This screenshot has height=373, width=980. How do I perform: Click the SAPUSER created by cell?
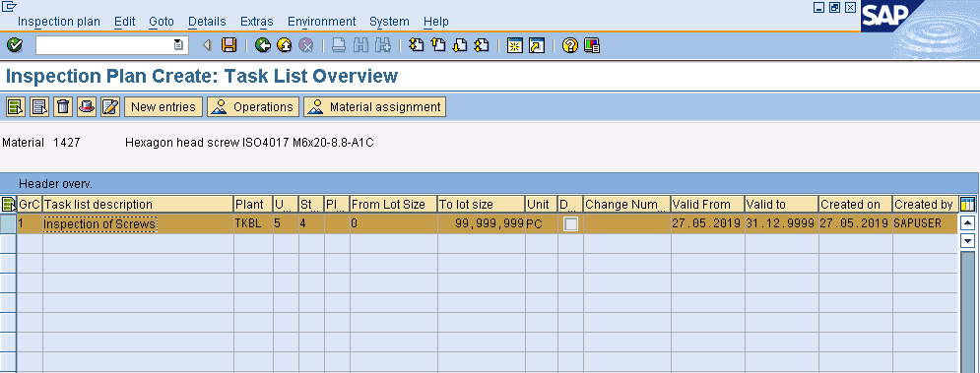(x=925, y=223)
